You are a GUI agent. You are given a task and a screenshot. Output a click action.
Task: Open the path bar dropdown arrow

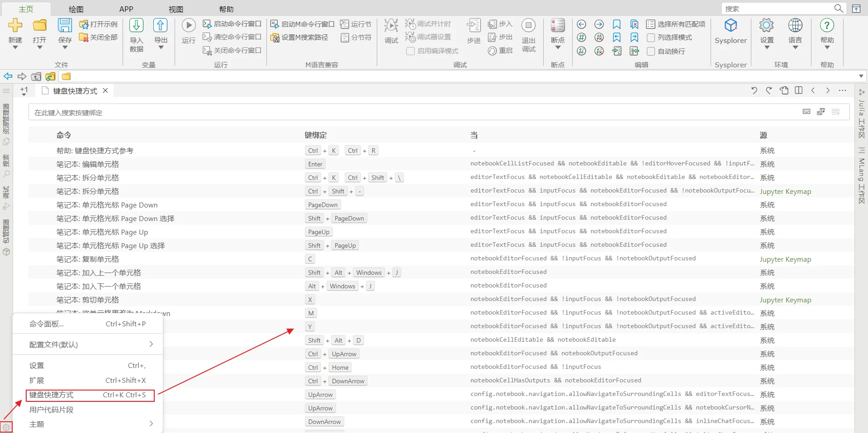tap(861, 76)
